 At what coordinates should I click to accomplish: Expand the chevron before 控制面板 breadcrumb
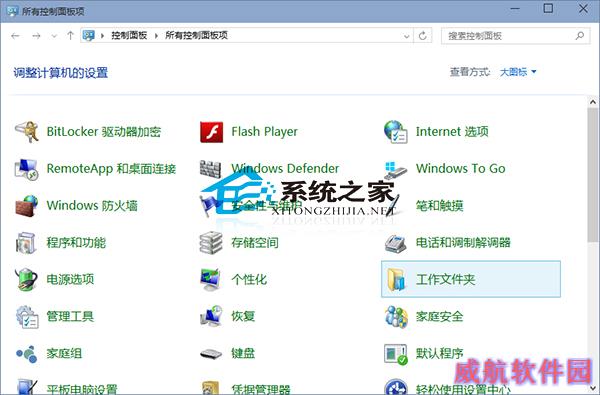click(102, 36)
